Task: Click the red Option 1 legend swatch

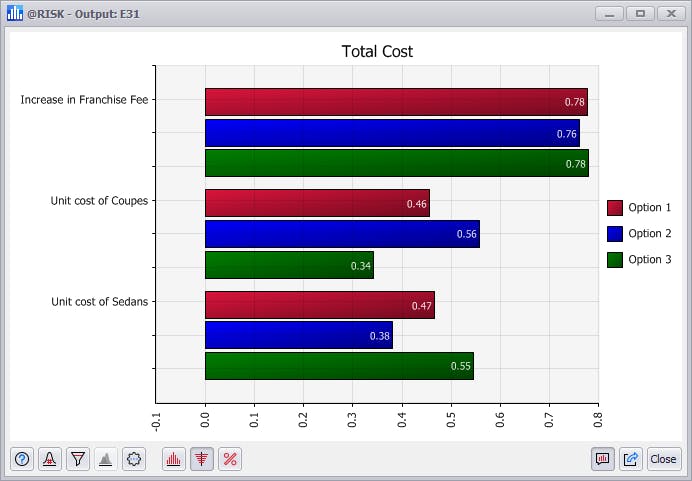Action: tap(615, 208)
